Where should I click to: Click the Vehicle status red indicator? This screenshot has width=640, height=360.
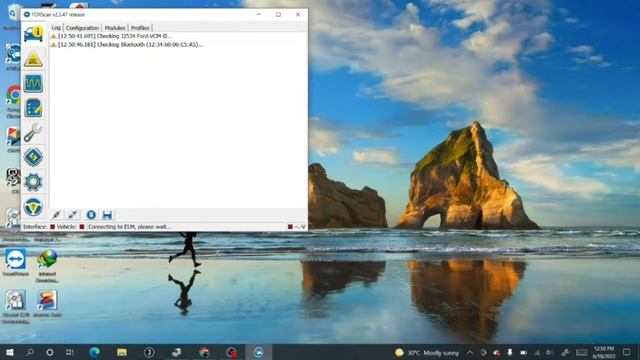82,227
